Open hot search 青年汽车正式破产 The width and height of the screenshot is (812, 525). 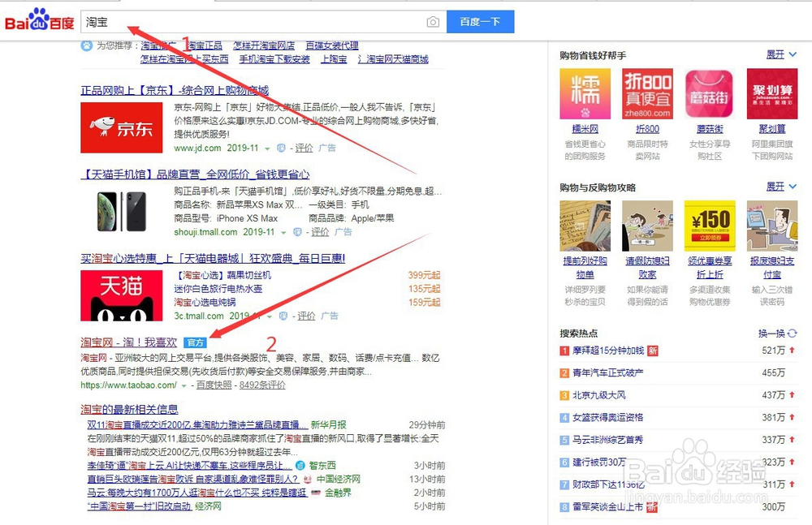[x=608, y=372]
